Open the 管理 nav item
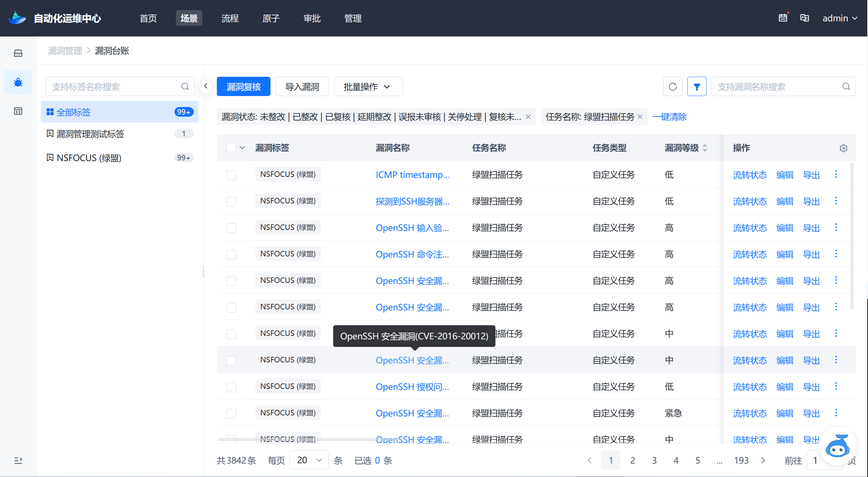Image resolution: width=868 pixels, height=477 pixels. tap(353, 18)
